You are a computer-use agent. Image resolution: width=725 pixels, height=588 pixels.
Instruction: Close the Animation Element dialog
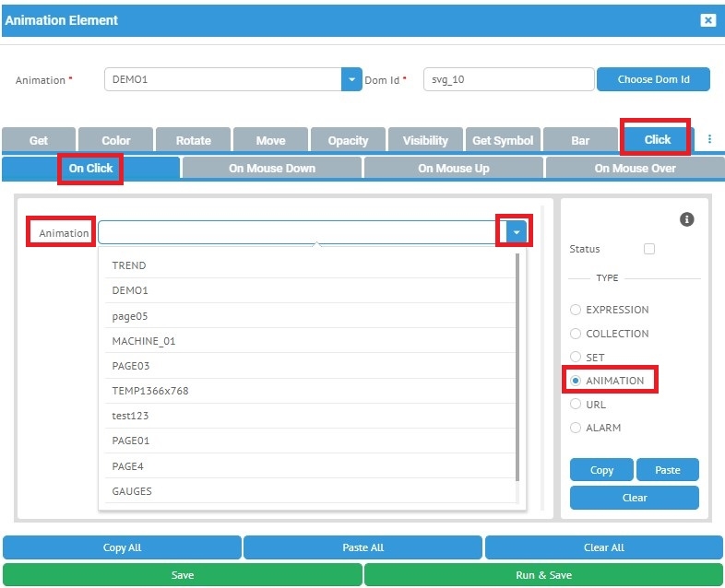707,20
